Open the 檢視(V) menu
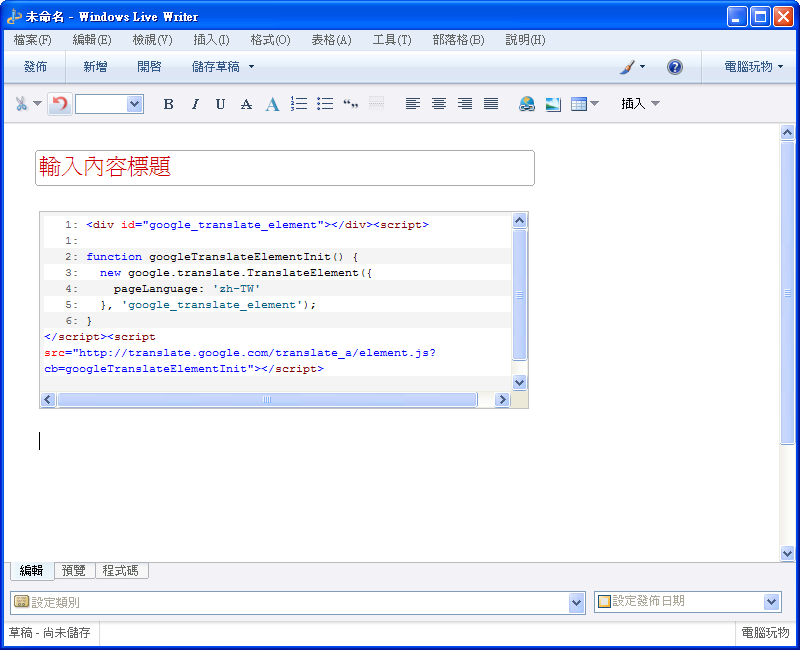The width and height of the screenshot is (800, 650). [152, 40]
